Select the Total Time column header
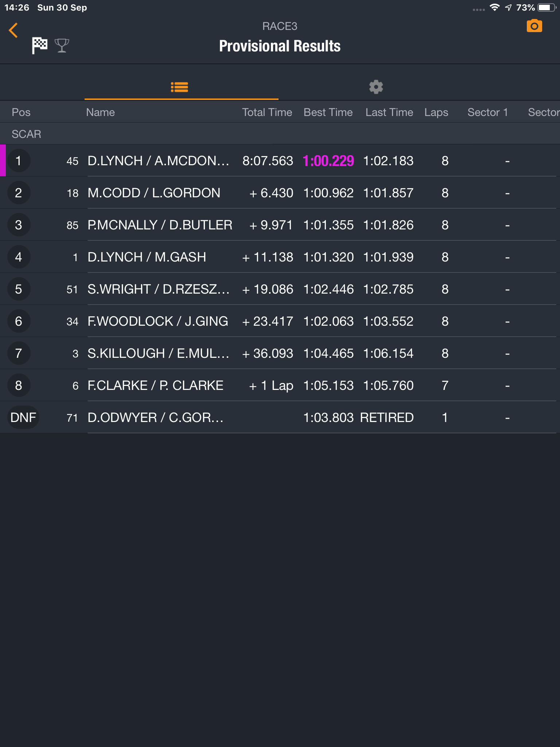Screen dimensions: 560x747 pos(267,112)
